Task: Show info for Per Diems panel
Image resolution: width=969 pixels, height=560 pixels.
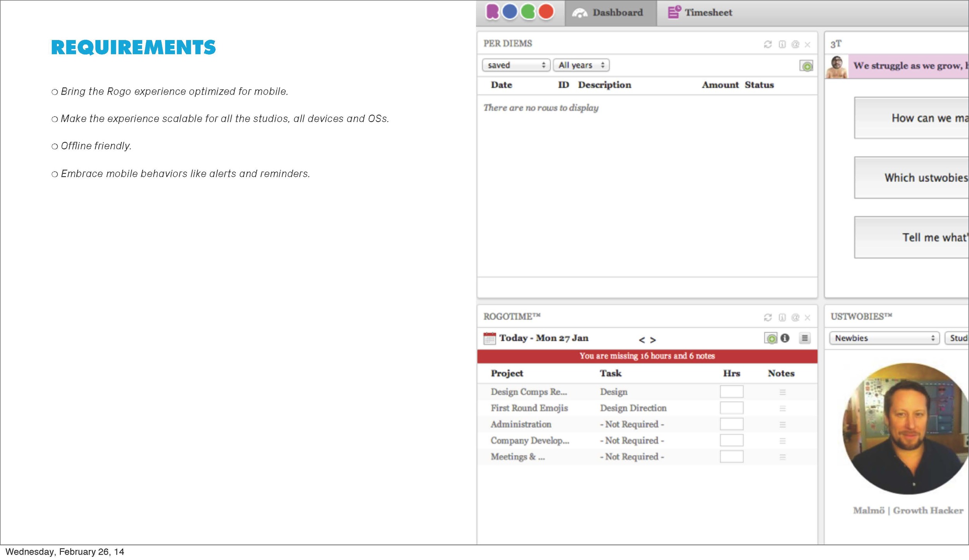Action: tap(782, 45)
